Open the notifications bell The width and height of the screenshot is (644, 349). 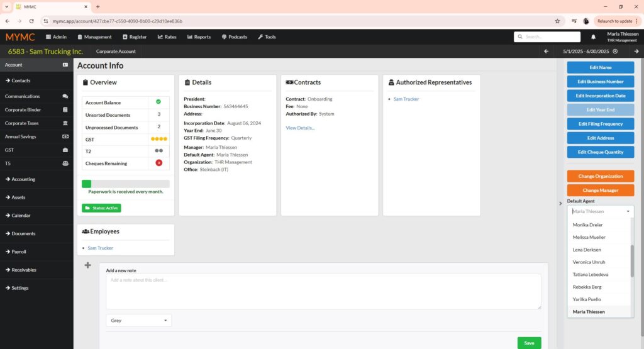(593, 37)
